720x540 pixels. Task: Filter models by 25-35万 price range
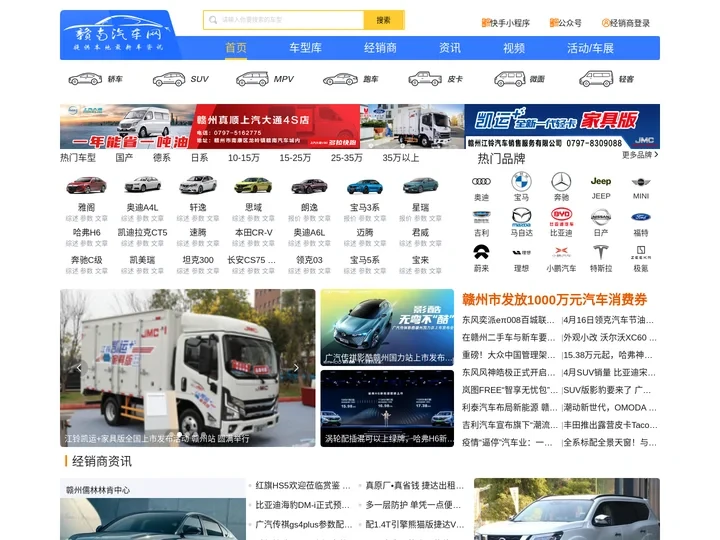pyautogui.click(x=347, y=158)
